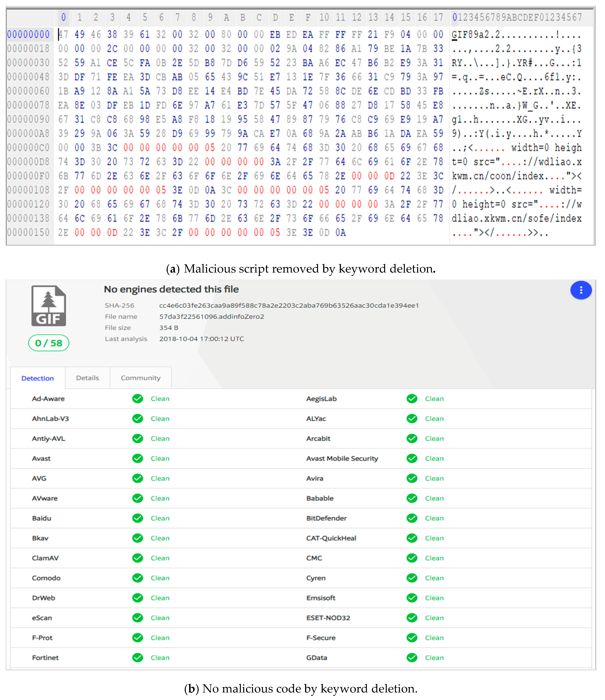Click column header F in hex view
The width and height of the screenshot is (605, 700).
(x=308, y=17)
